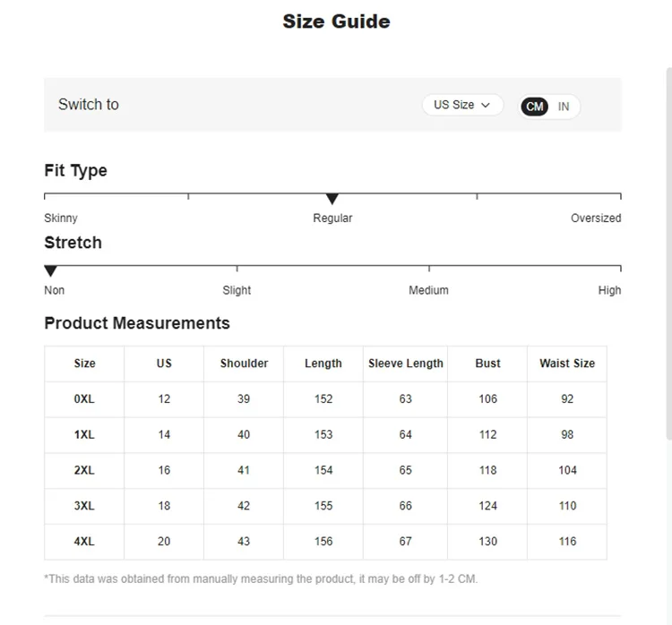Screen dimensions: 672x625
Task: Click the Stretch Non marker triangle
Action: (x=51, y=270)
